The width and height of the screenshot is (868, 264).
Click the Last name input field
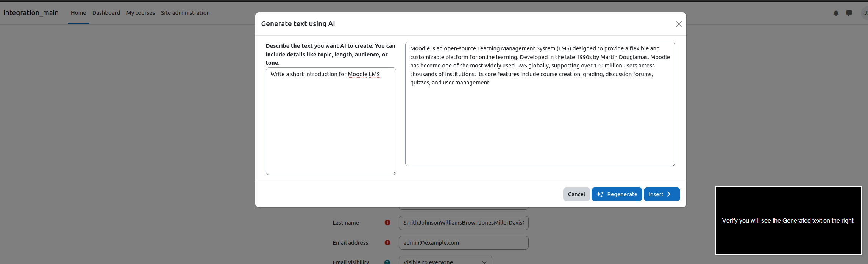[x=464, y=223]
